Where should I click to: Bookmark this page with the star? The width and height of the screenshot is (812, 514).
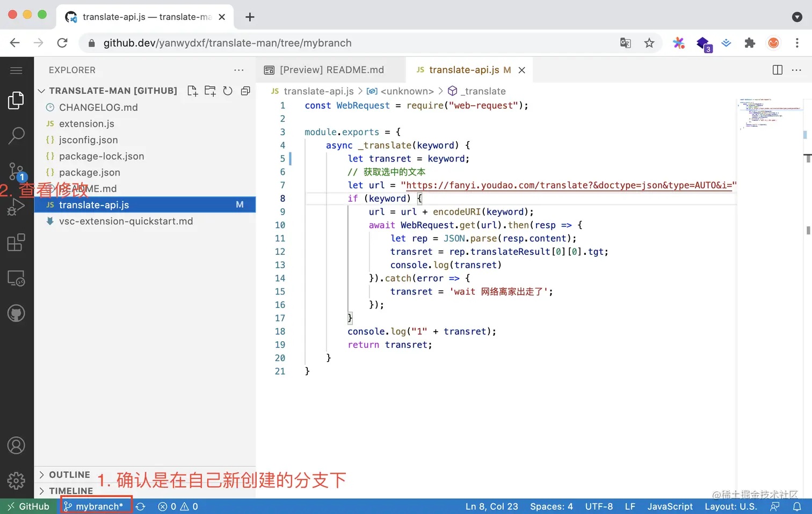point(649,43)
